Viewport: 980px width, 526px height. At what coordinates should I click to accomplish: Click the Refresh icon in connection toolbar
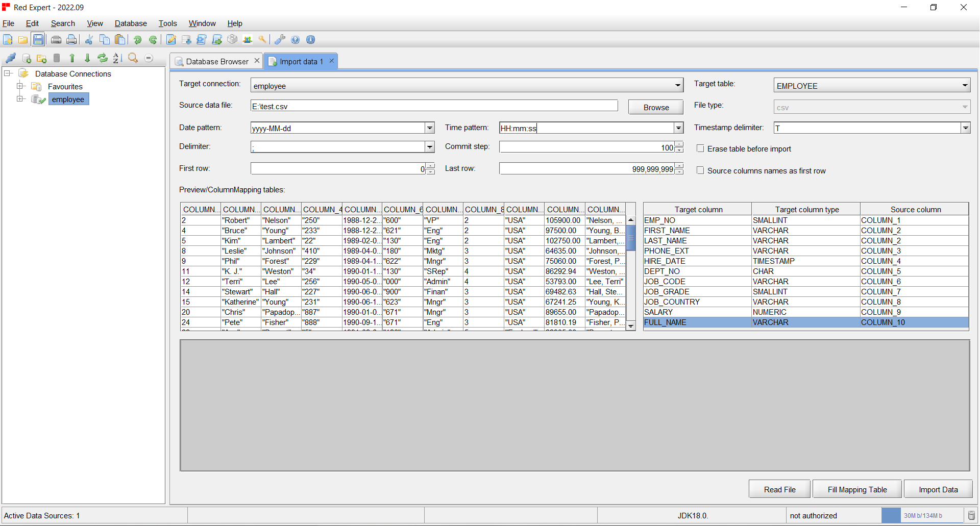click(x=102, y=58)
